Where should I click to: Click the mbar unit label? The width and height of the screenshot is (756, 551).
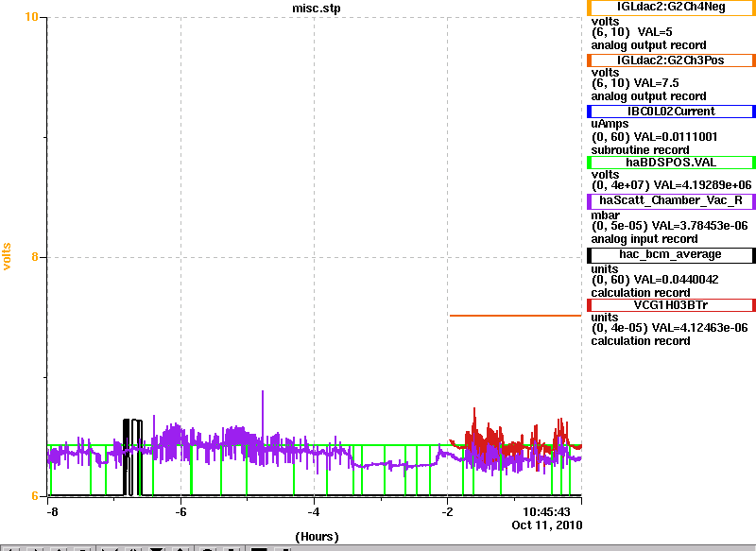(606, 215)
